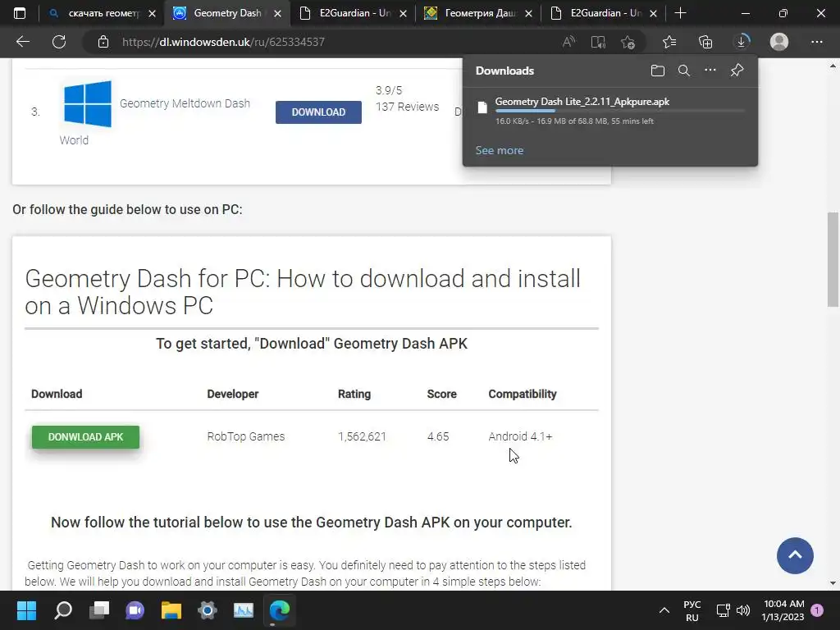Search downloads with the magnifier icon
840x630 pixels.
click(x=683, y=71)
